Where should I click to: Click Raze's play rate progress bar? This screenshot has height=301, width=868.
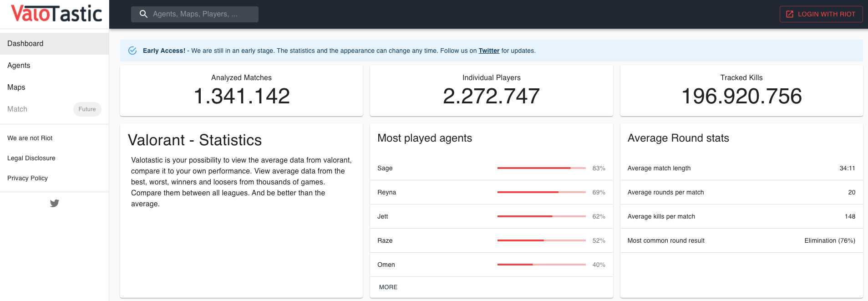[542, 240]
